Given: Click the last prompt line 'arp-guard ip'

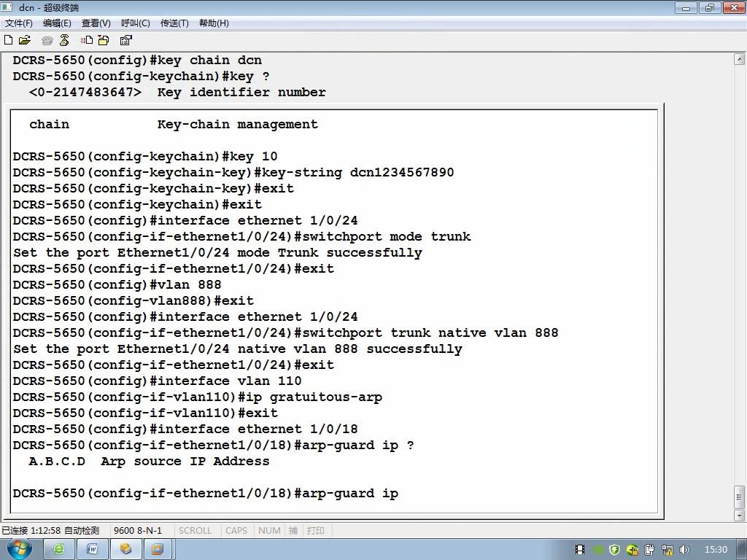Looking at the screenshot, I should tap(205, 494).
